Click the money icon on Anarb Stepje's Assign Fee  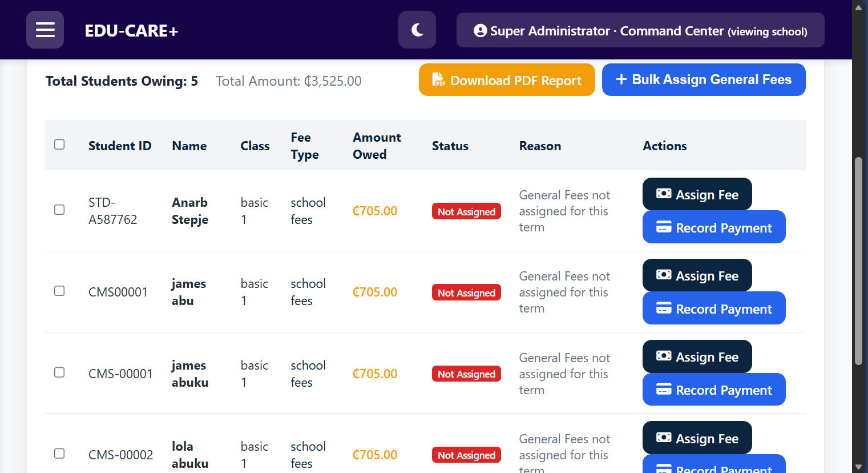tap(664, 194)
